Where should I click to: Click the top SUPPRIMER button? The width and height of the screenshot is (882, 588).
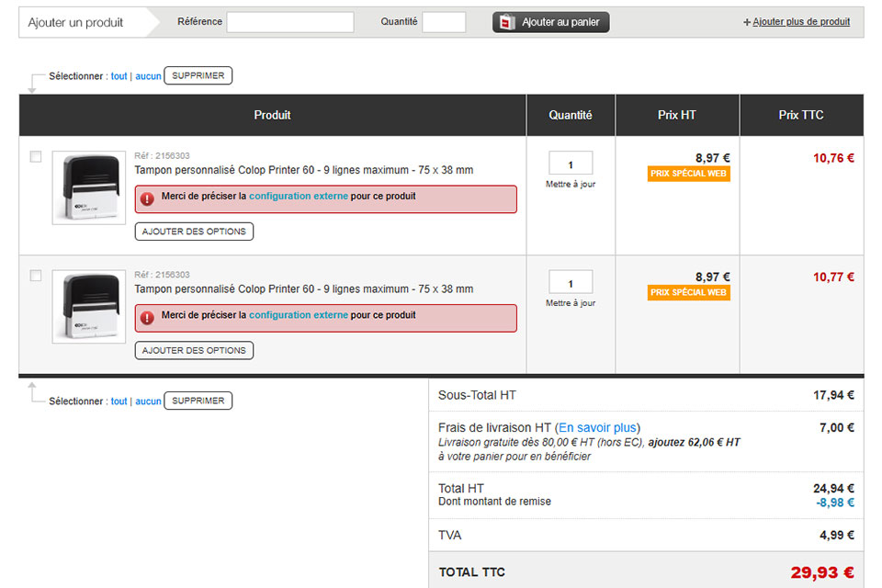pyautogui.click(x=198, y=75)
